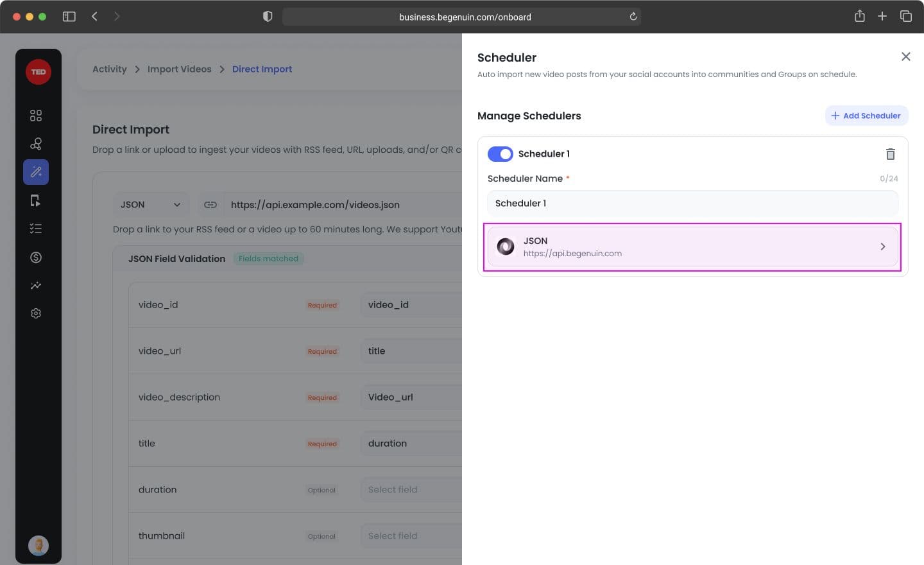
Task: Go to Activity breadcrumb
Action: pyautogui.click(x=110, y=69)
